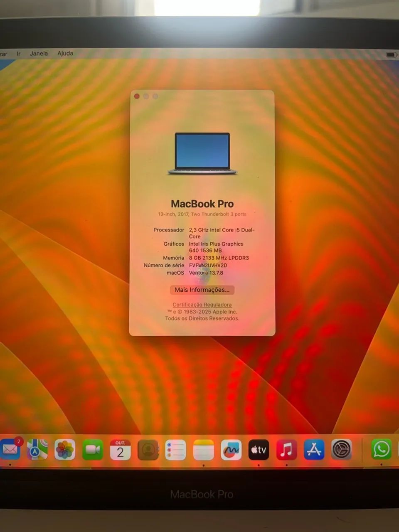Select the MacBook Pro title text
This screenshot has height=532, width=399.
pos(202,204)
